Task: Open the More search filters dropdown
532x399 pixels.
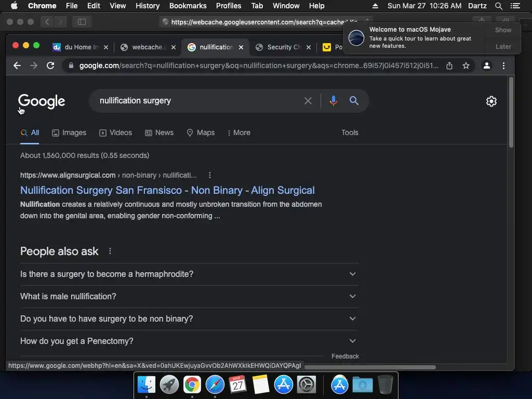Action: (239, 132)
